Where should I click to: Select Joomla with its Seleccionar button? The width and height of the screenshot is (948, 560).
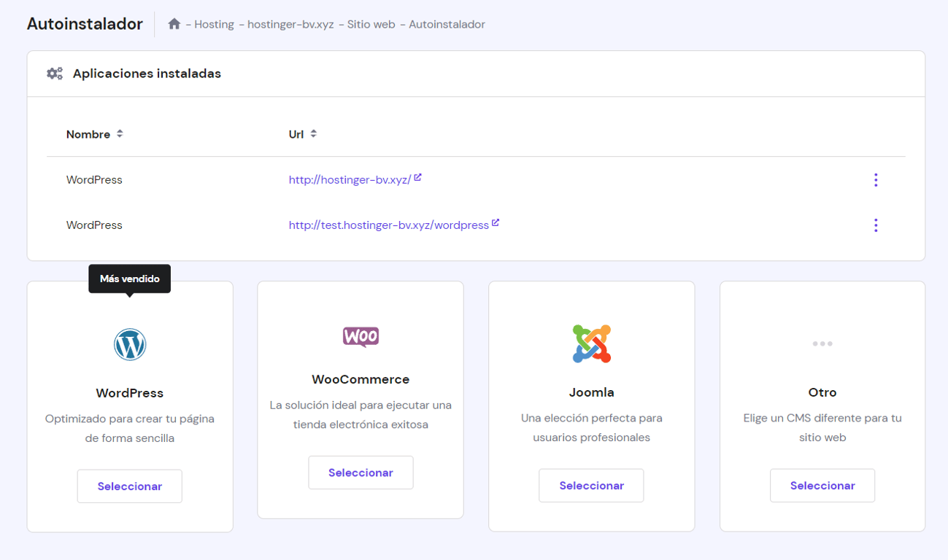(x=591, y=485)
